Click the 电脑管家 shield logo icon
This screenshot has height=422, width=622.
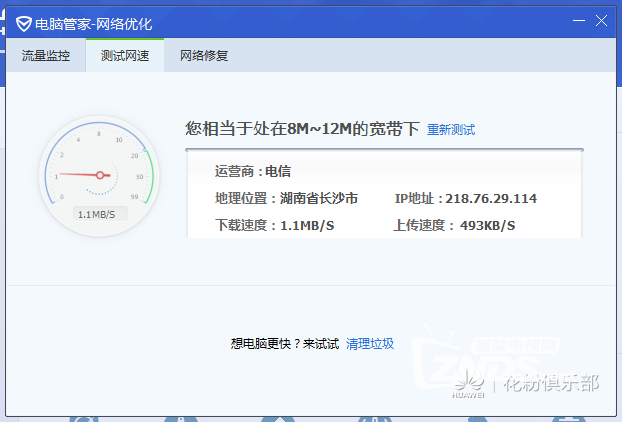pyautogui.click(x=23, y=24)
